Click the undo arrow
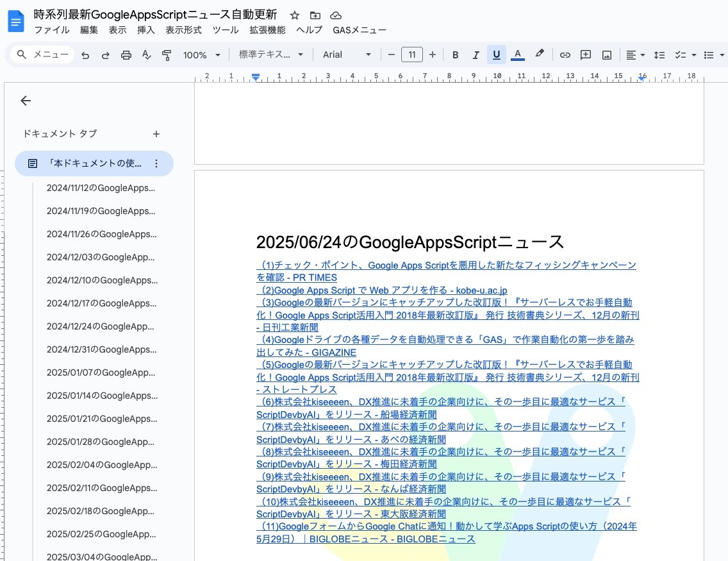728x561 pixels. click(x=85, y=54)
